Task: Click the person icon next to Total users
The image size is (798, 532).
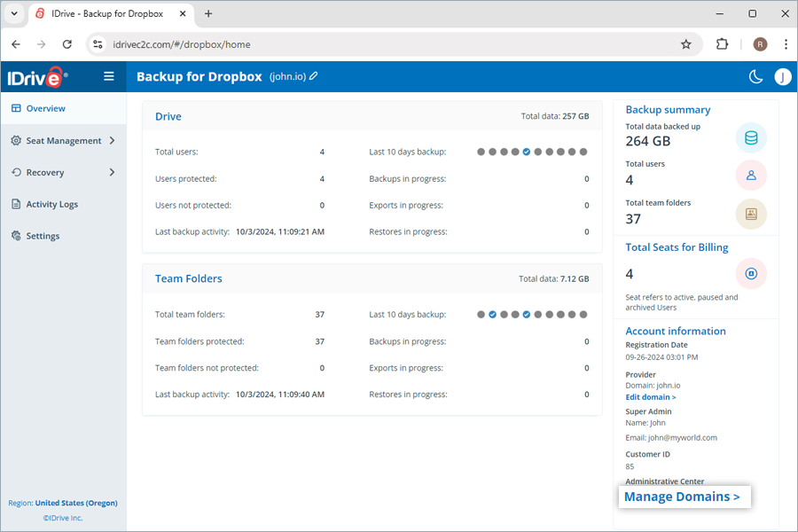Action: 751,175
